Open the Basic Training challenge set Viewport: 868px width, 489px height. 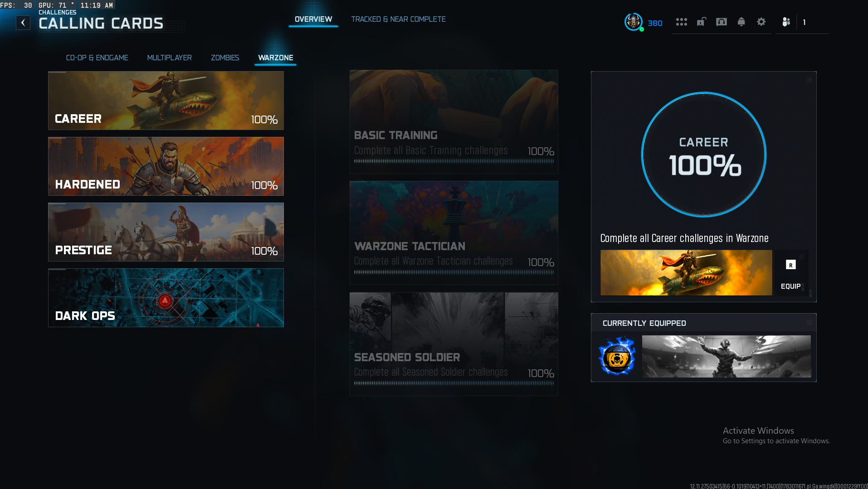454,121
